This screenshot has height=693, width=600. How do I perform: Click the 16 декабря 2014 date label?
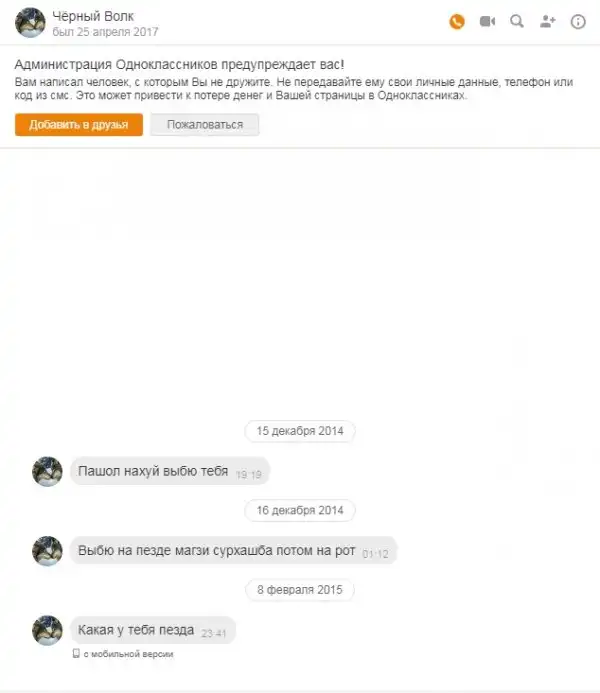[300, 510]
